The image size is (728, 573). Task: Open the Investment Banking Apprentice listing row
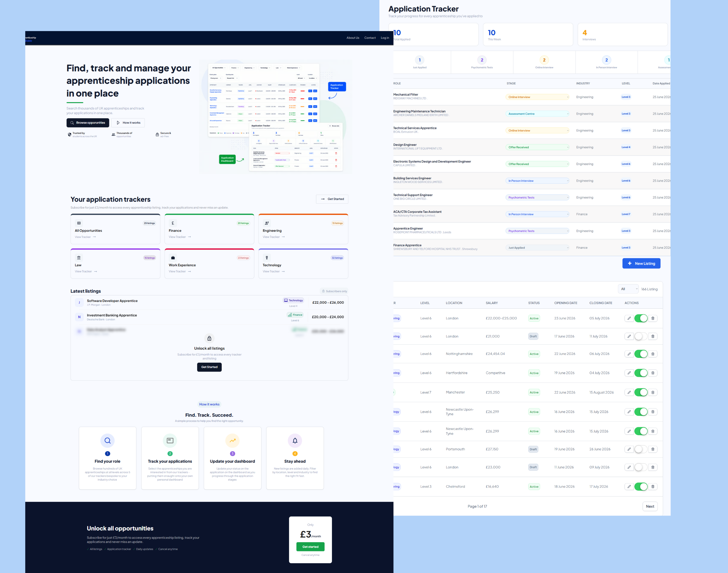pyautogui.click(x=210, y=317)
